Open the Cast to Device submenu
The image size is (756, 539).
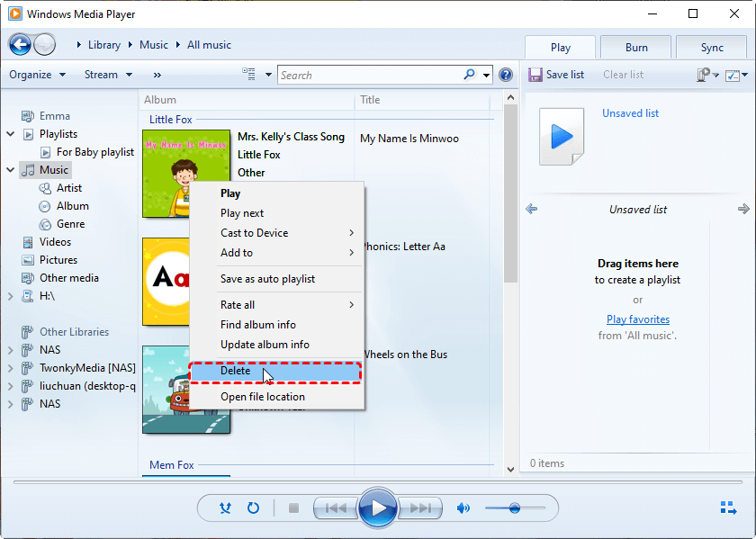point(276,233)
